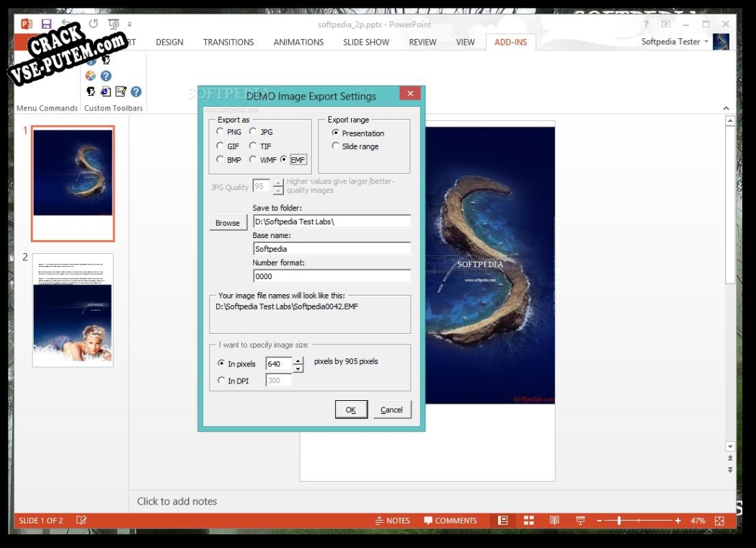
Task: Close the Image Export Settings dialog
Action: pos(410,93)
